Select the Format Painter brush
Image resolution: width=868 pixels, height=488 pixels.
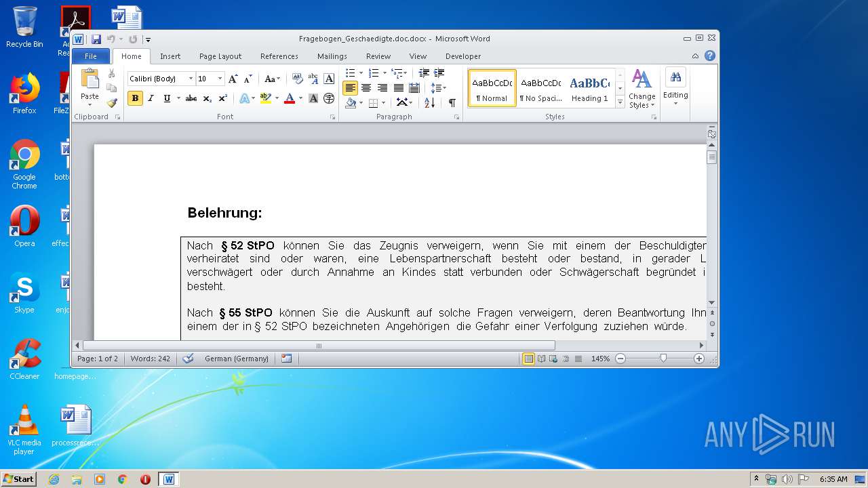point(112,102)
